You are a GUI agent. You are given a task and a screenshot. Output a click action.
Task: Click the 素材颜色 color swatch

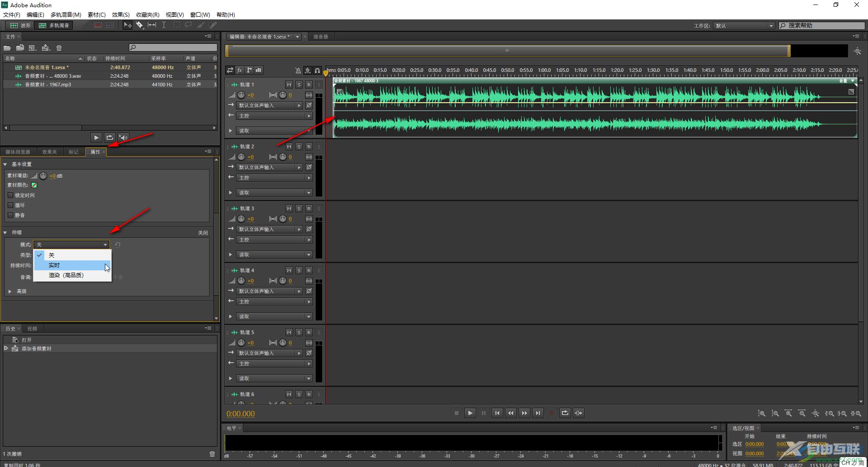(34, 185)
